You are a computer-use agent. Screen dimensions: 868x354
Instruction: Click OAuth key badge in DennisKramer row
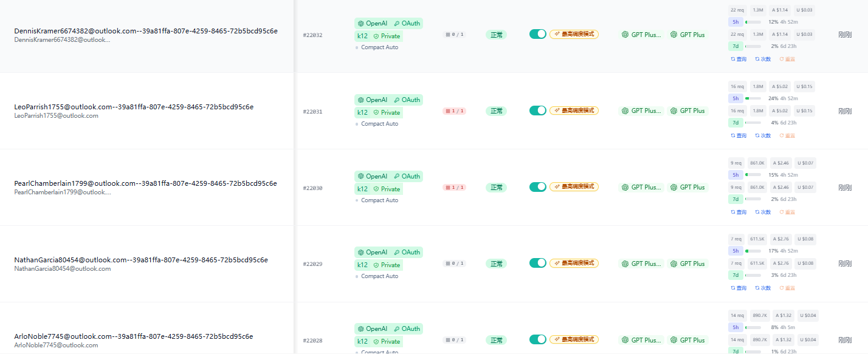click(x=407, y=23)
